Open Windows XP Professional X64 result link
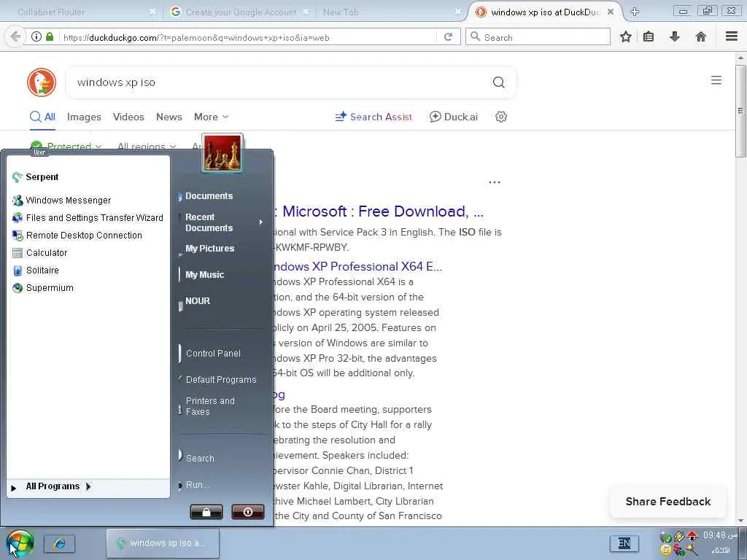 [x=358, y=266]
